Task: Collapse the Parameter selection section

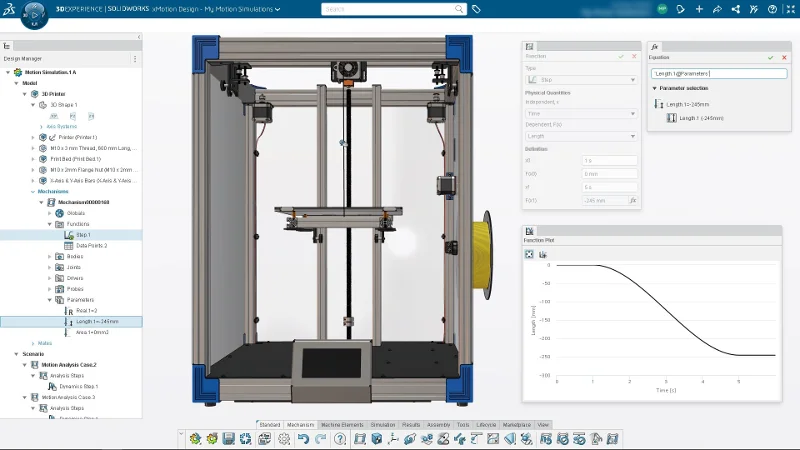Action: (655, 88)
